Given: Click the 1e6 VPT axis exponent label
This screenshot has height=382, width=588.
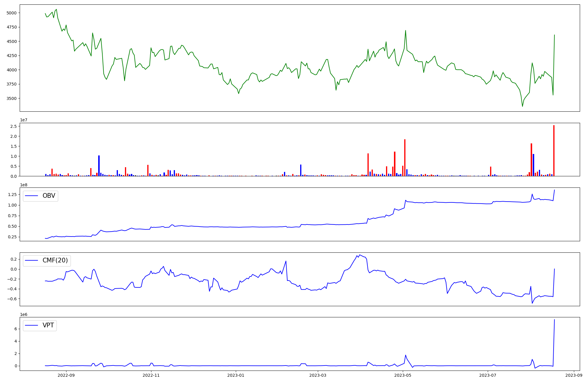Looking at the screenshot, I should point(24,314).
